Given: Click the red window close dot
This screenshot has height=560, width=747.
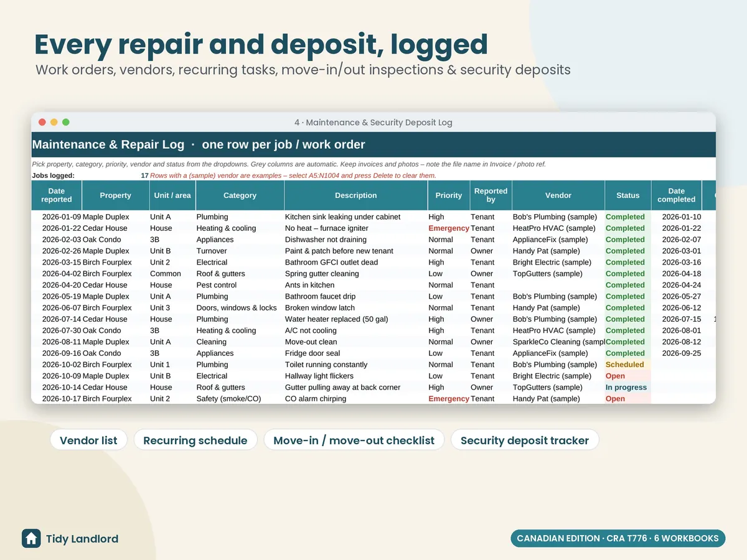Looking at the screenshot, I should click(42, 123).
